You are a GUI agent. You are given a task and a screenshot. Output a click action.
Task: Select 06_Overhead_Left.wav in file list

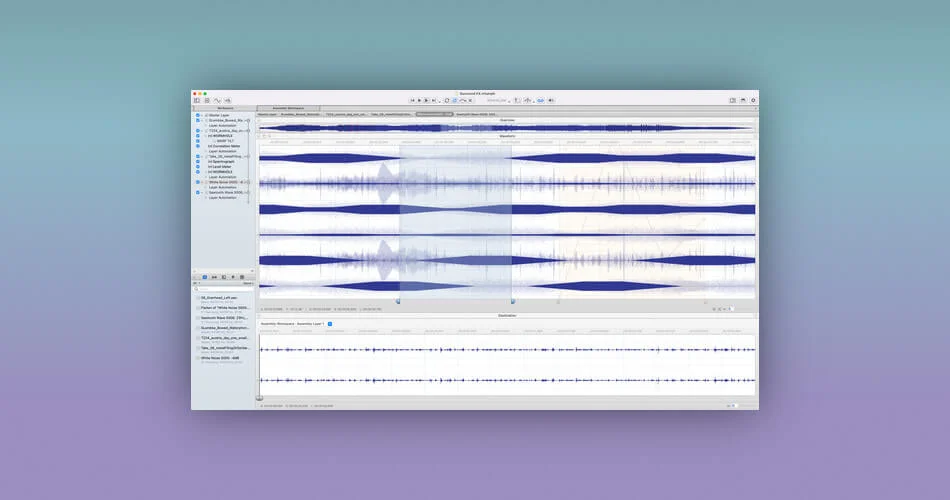pos(219,298)
